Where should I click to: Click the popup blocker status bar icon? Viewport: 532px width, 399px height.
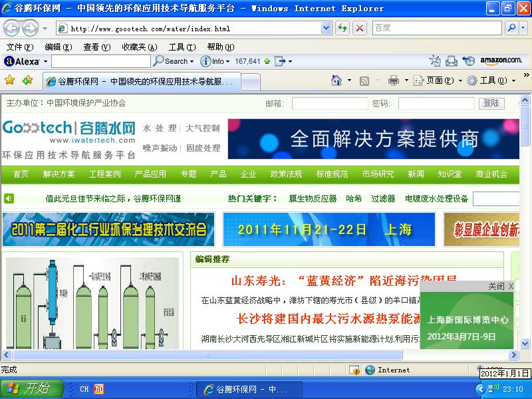[354, 370]
